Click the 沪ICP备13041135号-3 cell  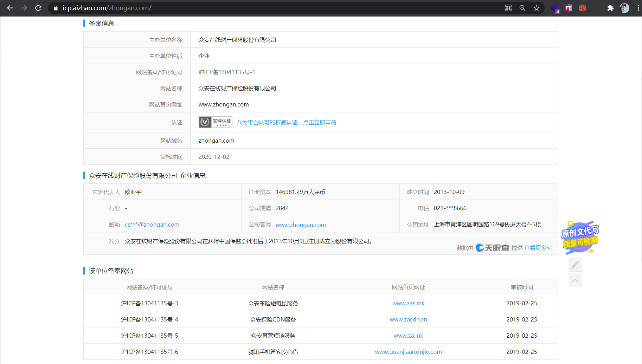click(x=149, y=303)
